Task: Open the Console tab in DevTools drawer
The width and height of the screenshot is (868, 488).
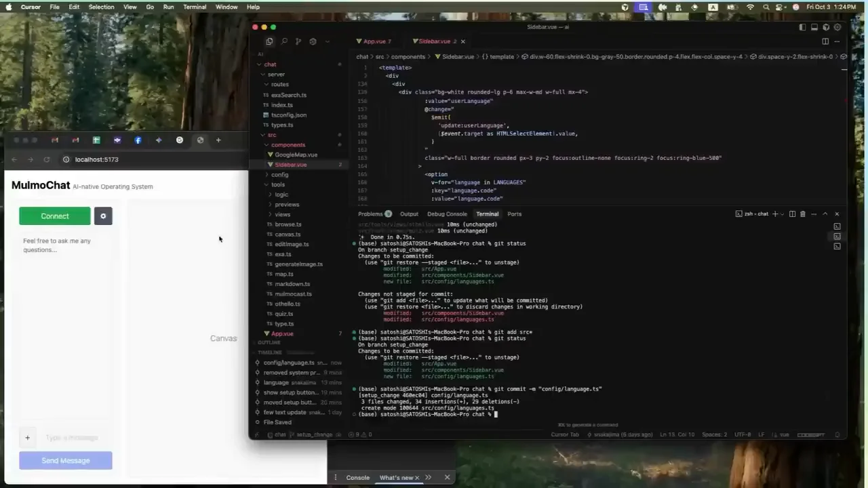Action: (x=358, y=478)
